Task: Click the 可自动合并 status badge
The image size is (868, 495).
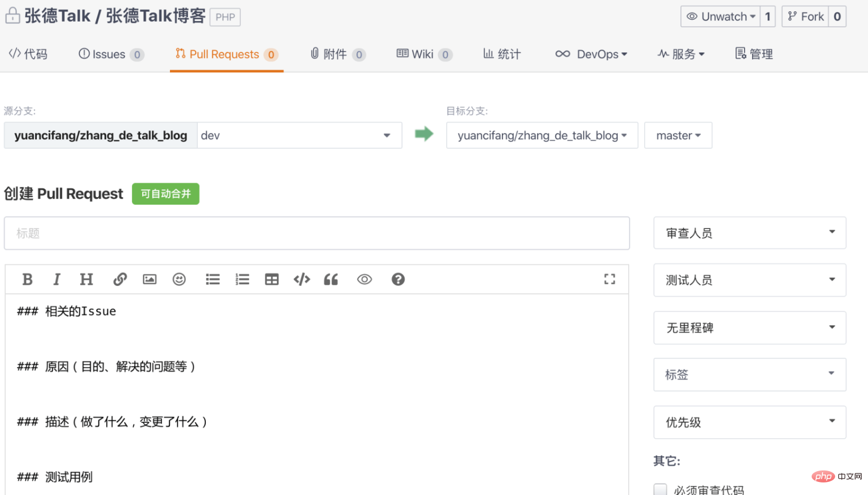Action: coord(165,194)
